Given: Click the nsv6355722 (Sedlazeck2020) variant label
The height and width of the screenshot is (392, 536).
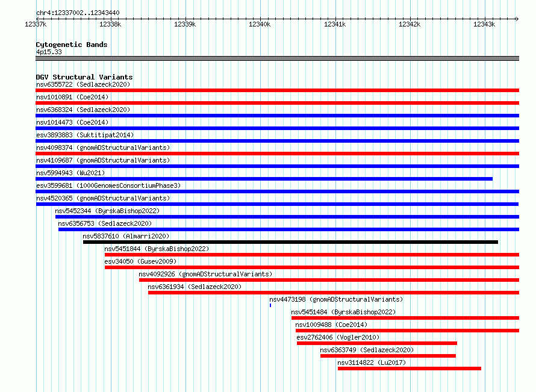Looking at the screenshot, I should (83, 84).
